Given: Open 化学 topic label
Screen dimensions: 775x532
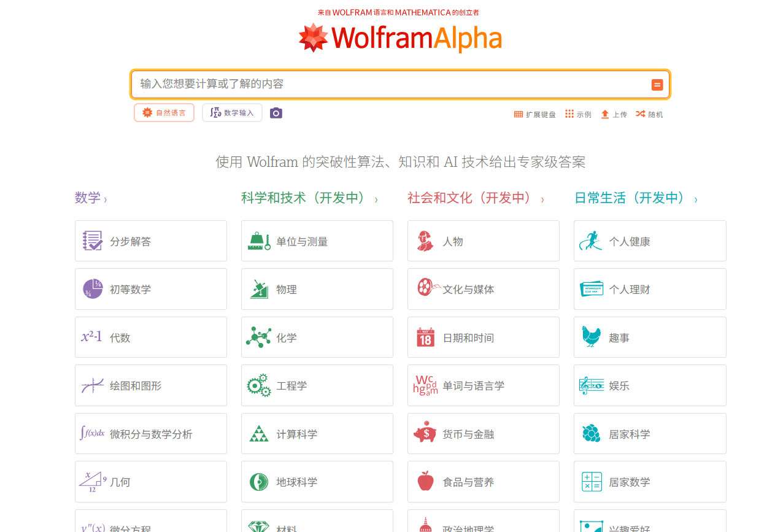Looking at the screenshot, I should [x=287, y=337].
